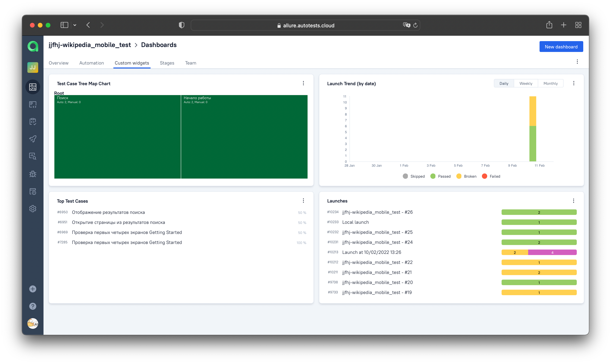This screenshot has width=611, height=364.
Task: Expand the Safari sidebar dropdown chevron
Action: tap(75, 25)
